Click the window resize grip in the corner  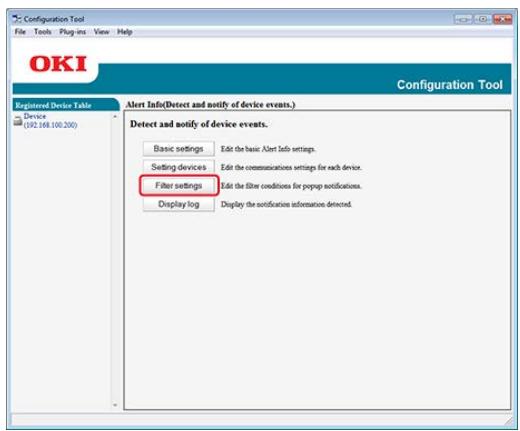pos(509,422)
